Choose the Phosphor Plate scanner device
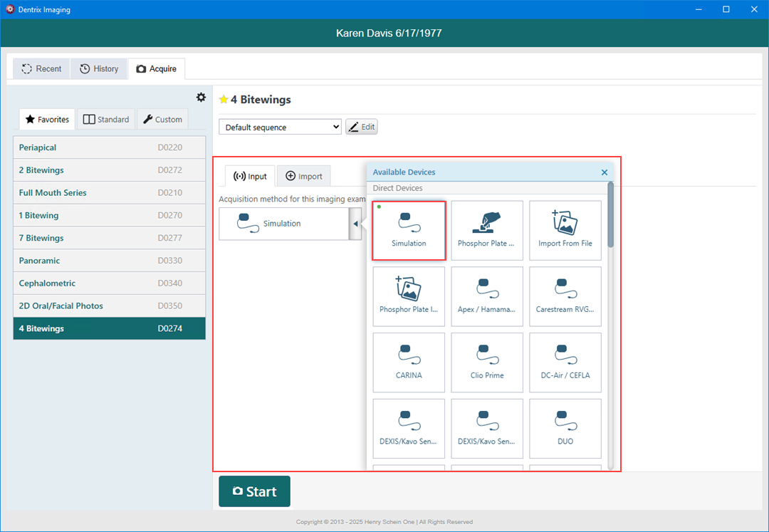The width and height of the screenshot is (769, 532). coord(487,230)
